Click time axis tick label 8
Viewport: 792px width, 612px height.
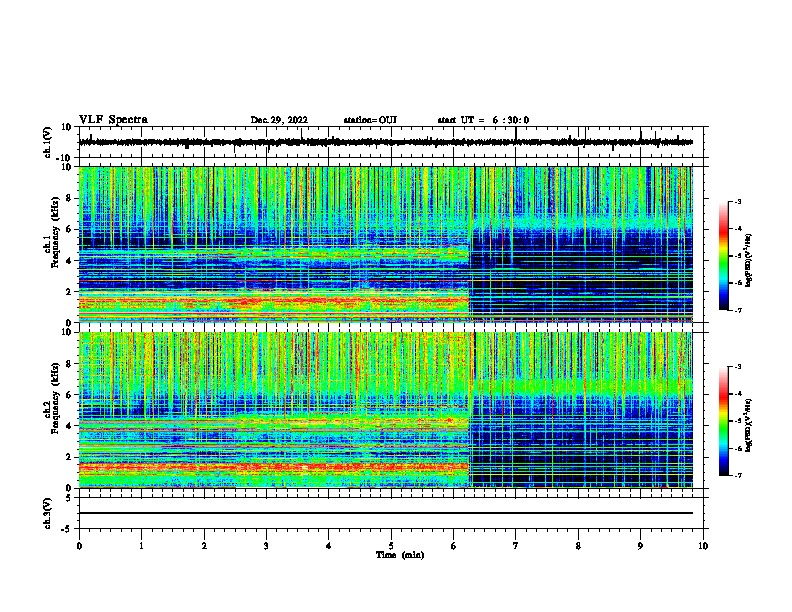(578, 546)
